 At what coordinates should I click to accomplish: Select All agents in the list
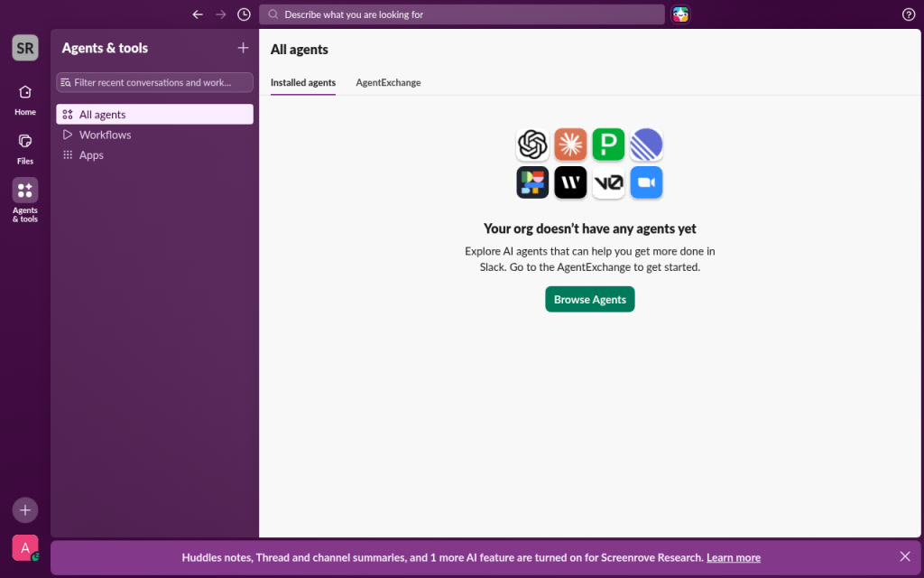155,115
